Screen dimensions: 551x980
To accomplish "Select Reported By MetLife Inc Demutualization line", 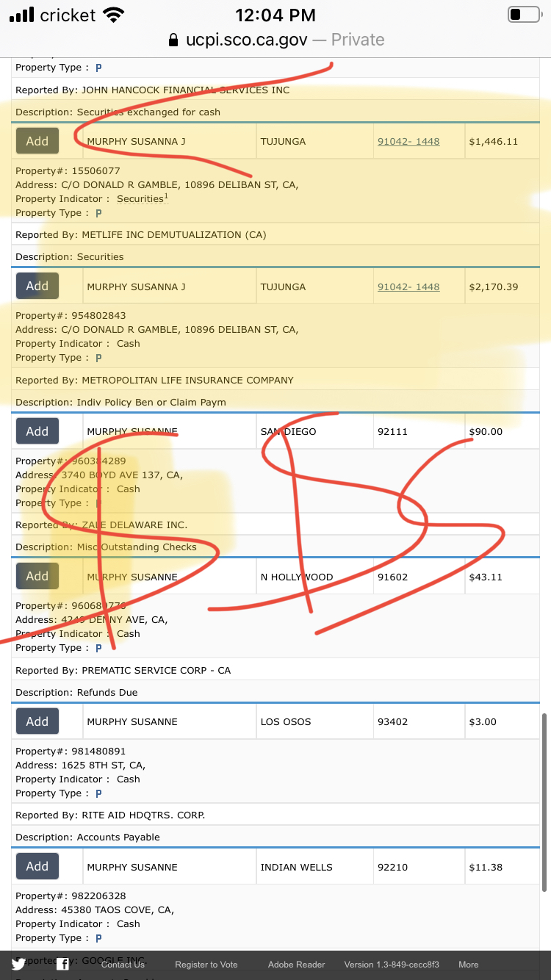I will click(141, 234).
